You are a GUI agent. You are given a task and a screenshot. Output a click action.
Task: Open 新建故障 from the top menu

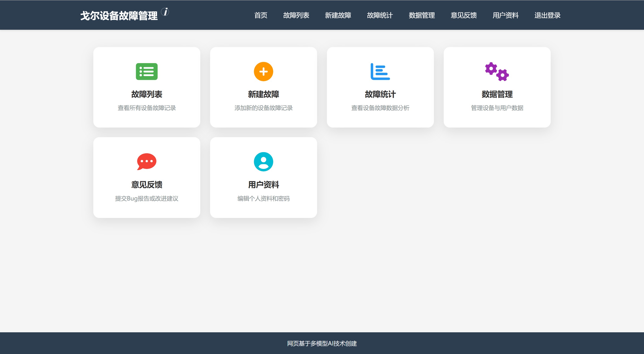point(338,15)
